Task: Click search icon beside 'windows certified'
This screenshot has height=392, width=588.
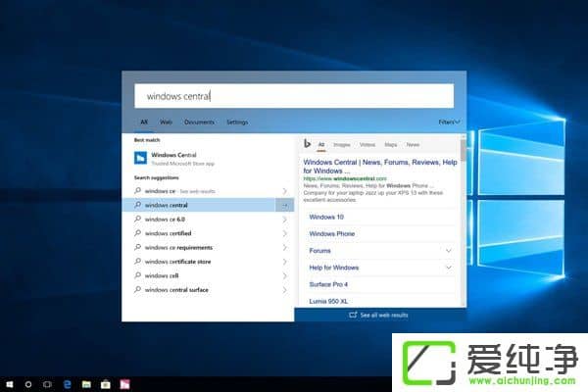Action: click(137, 233)
